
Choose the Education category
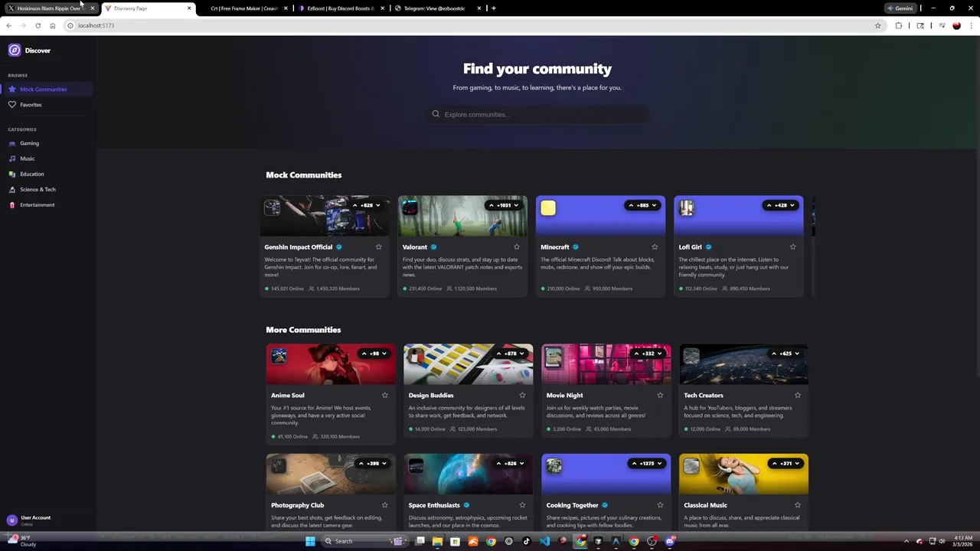[x=47, y=174]
